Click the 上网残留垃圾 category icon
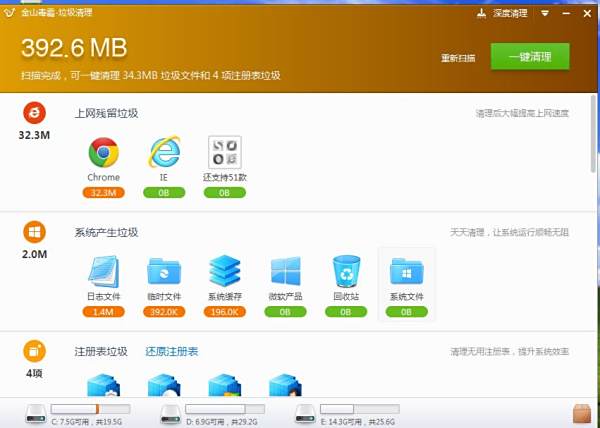The image size is (600, 428). [x=34, y=112]
